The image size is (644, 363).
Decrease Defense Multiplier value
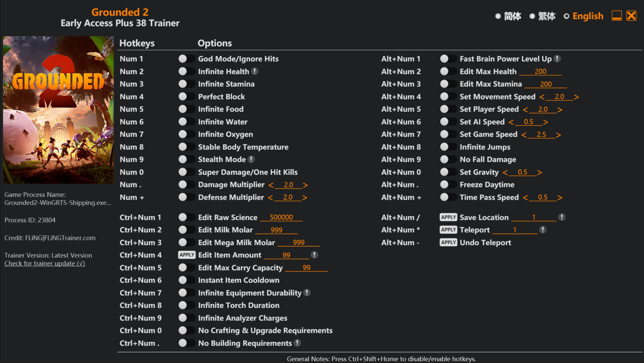click(x=270, y=198)
